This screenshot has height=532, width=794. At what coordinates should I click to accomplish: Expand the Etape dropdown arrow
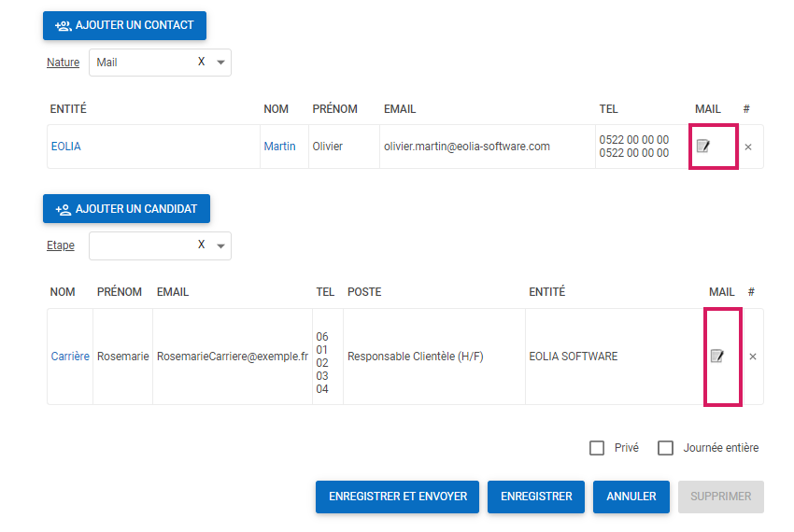pyautogui.click(x=221, y=246)
